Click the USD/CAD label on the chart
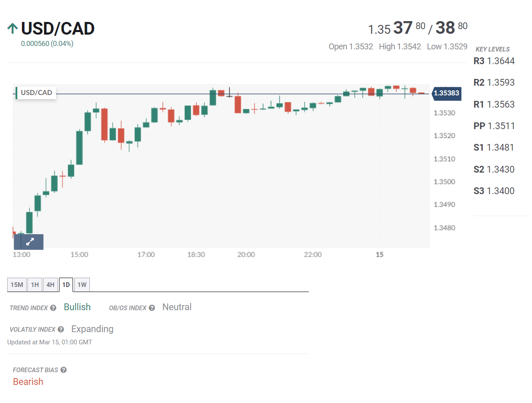This screenshot has width=532, height=403. [36, 92]
